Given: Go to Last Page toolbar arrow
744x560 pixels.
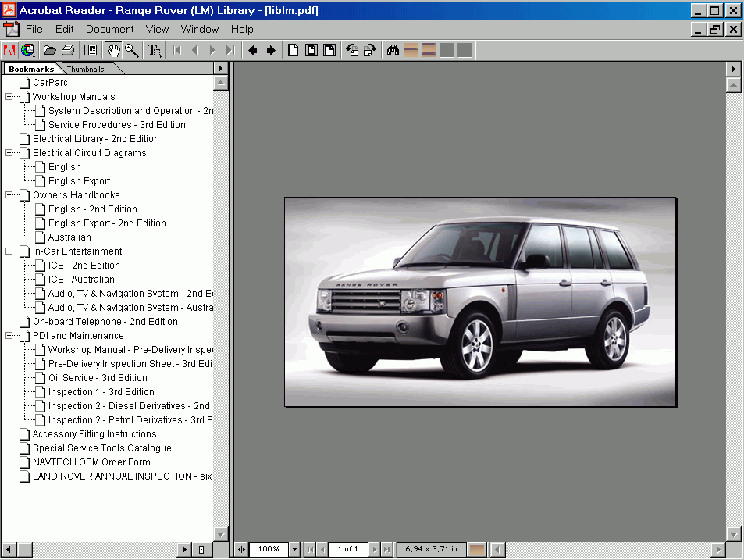Looking at the screenshot, I should (x=230, y=50).
